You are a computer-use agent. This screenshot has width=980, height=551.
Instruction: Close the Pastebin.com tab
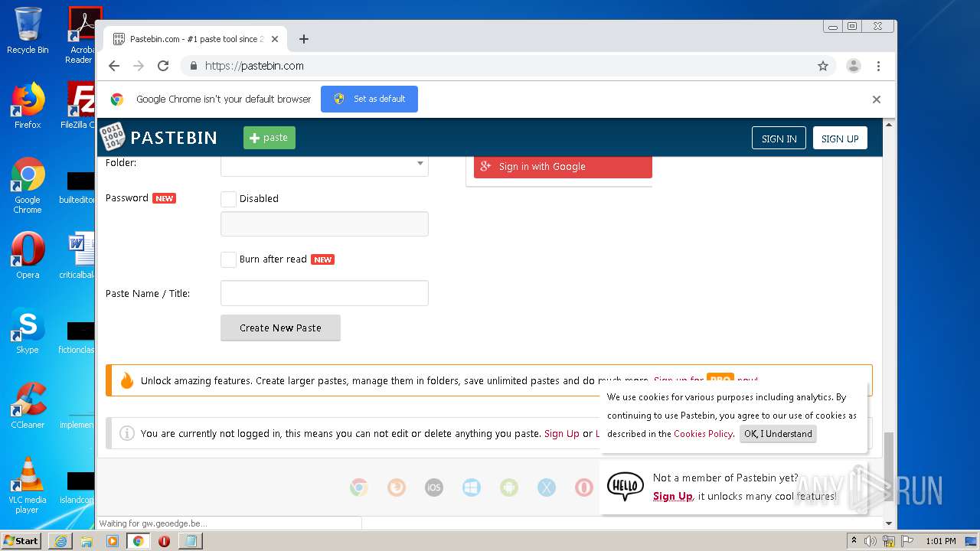coord(275,39)
